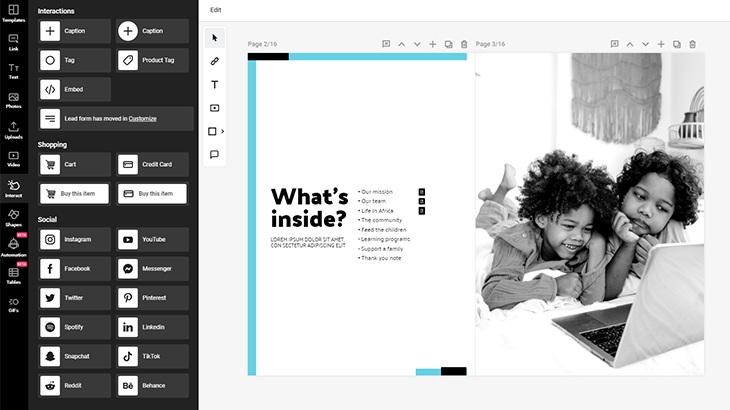Select the video embed tool in the canvas toolbar

tap(214, 108)
